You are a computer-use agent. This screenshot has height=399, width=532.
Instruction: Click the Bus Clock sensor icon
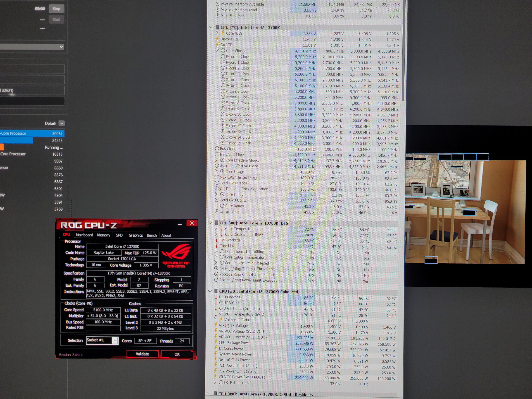217,149
